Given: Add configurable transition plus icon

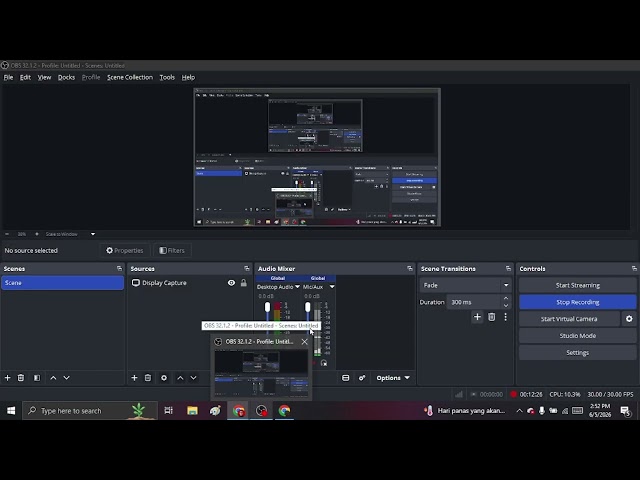Looking at the screenshot, I should 477,317.
